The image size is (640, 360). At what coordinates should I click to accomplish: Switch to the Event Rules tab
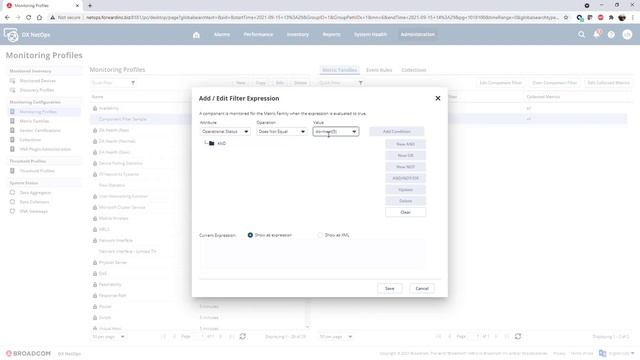tap(379, 70)
